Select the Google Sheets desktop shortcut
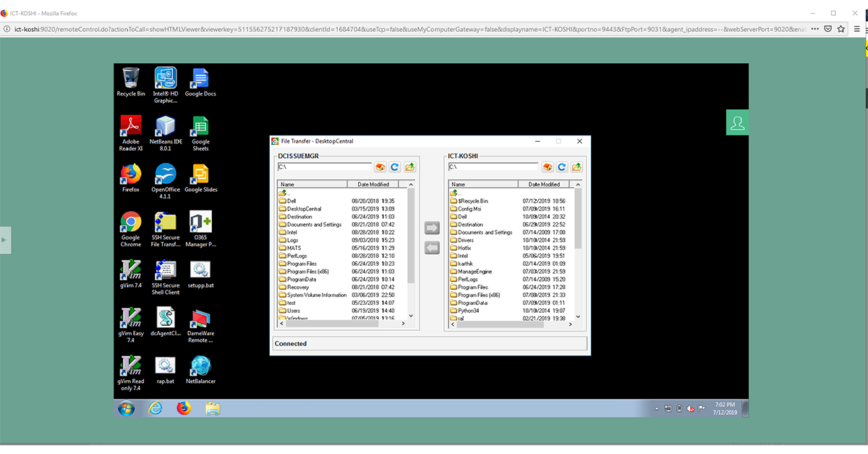Image resolution: width=868 pixels, height=454 pixels. [x=200, y=133]
